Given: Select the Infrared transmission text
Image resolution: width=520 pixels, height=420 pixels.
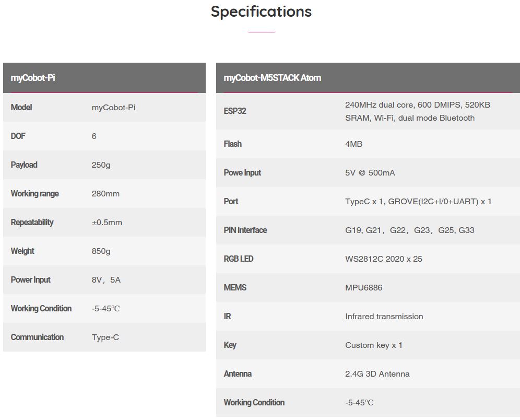Looking at the screenshot, I should pos(384,317).
